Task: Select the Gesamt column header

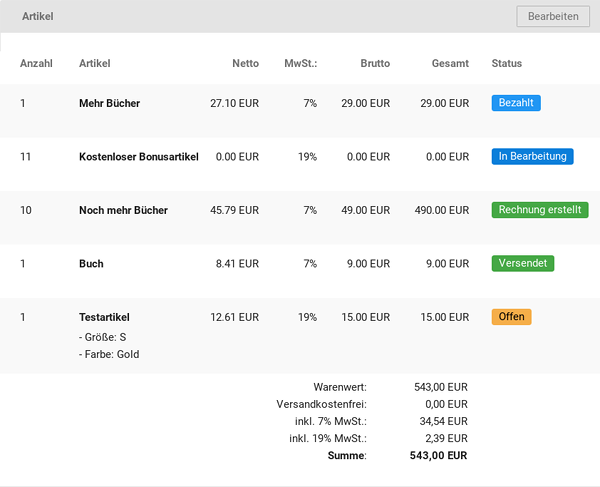Action: tap(450, 64)
